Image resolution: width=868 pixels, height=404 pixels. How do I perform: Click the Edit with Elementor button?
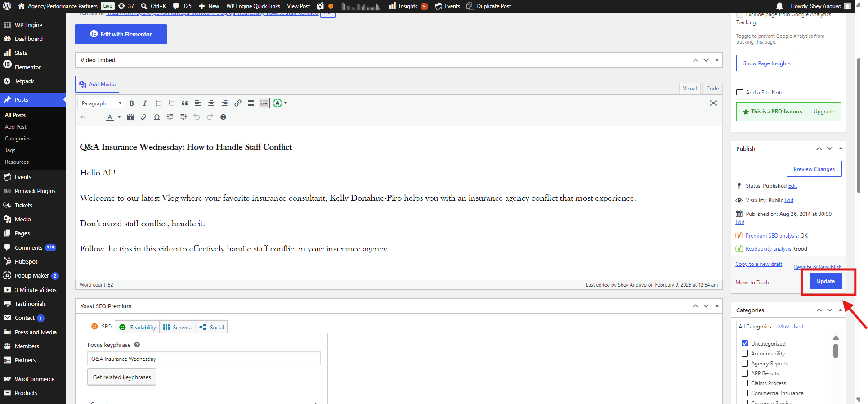click(121, 34)
